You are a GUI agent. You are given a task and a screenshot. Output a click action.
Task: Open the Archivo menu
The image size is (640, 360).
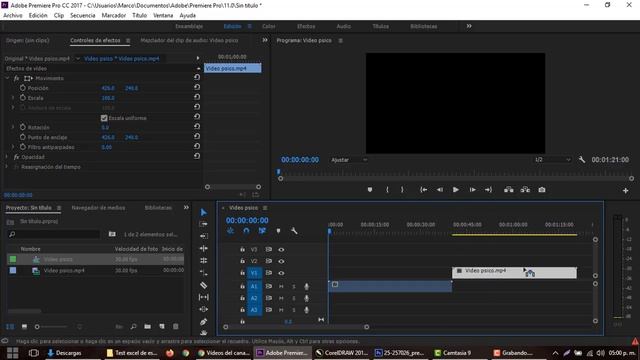coord(13,15)
